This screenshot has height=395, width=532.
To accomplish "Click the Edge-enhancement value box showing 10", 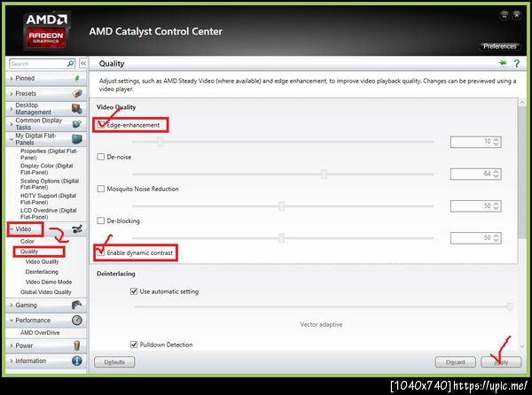I will click(x=475, y=142).
